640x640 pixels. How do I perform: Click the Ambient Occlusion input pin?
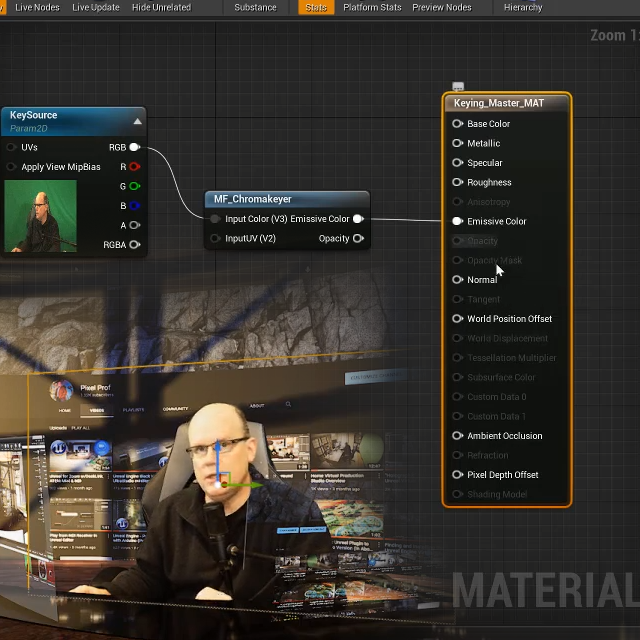(458, 436)
